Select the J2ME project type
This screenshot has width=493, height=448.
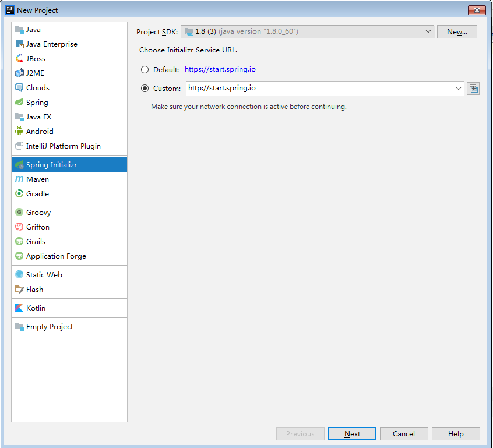pyautogui.click(x=69, y=73)
